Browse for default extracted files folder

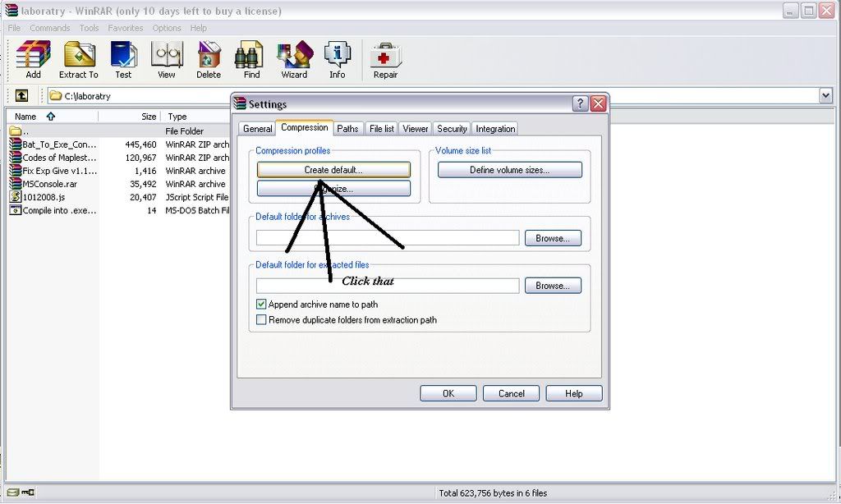[x=553, y=286]
